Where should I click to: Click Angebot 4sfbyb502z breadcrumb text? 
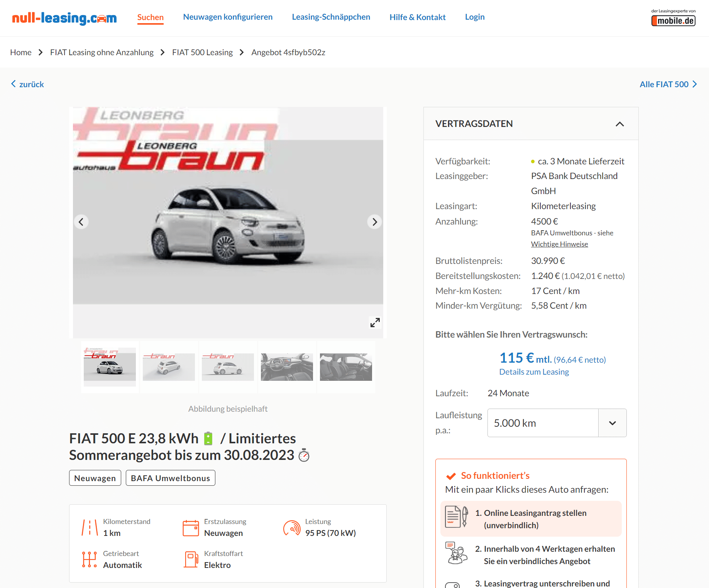click(288, 52)
